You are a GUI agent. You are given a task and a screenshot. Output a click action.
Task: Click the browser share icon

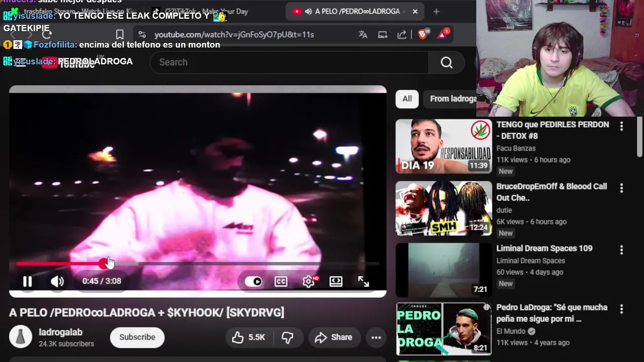[402, 35]
